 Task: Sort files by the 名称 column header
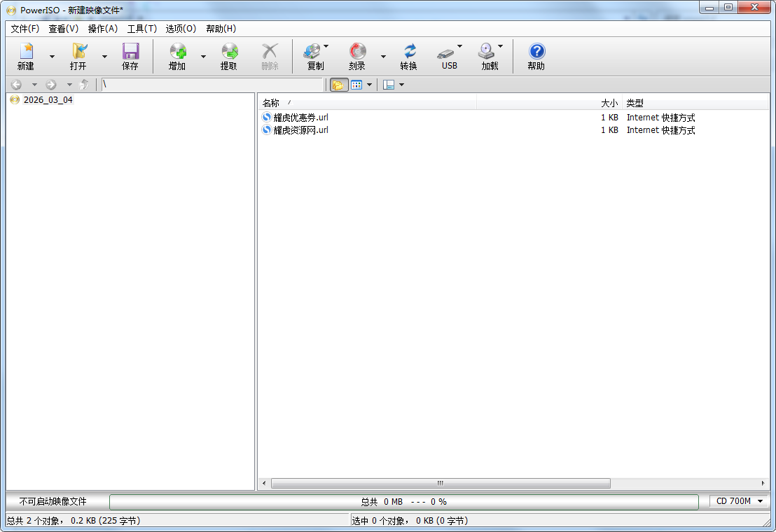pos(271,103)
